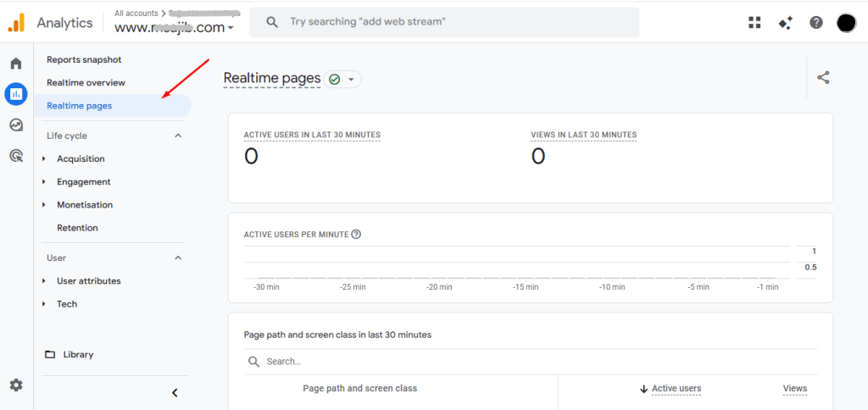
Task: Select Reports snapshot in sidebar
Action: (84, 60)
